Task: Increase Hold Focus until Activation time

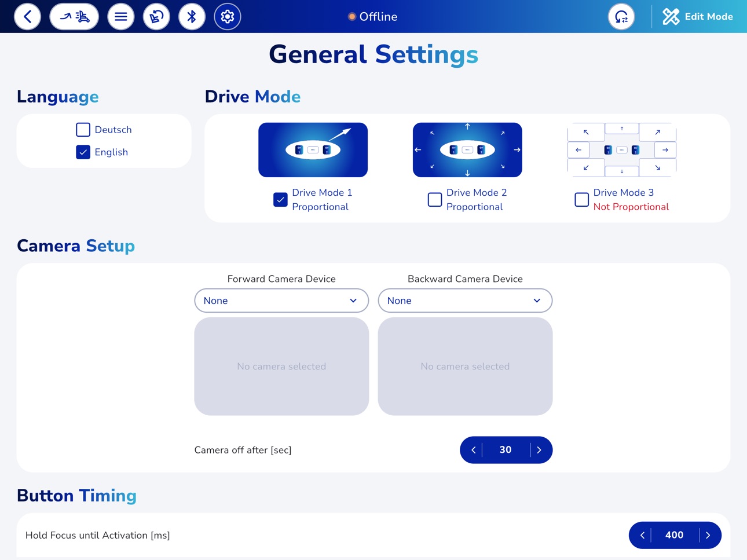Action: [708, 535]
